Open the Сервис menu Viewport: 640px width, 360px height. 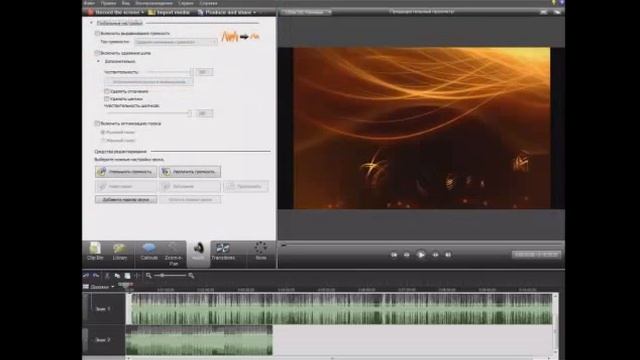pyautogui.click(x=186, y=3)
